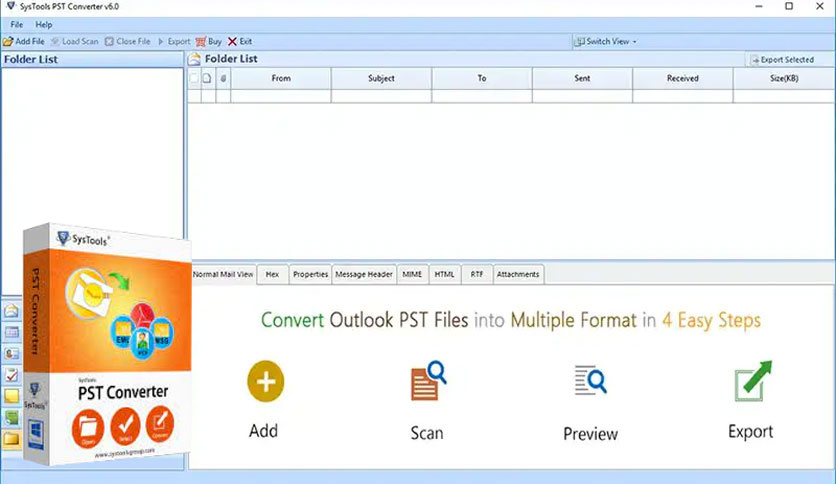Click the folder list sidebar icon at the bottom
Viewport: 836px width, 484px height.
(11, 439)
